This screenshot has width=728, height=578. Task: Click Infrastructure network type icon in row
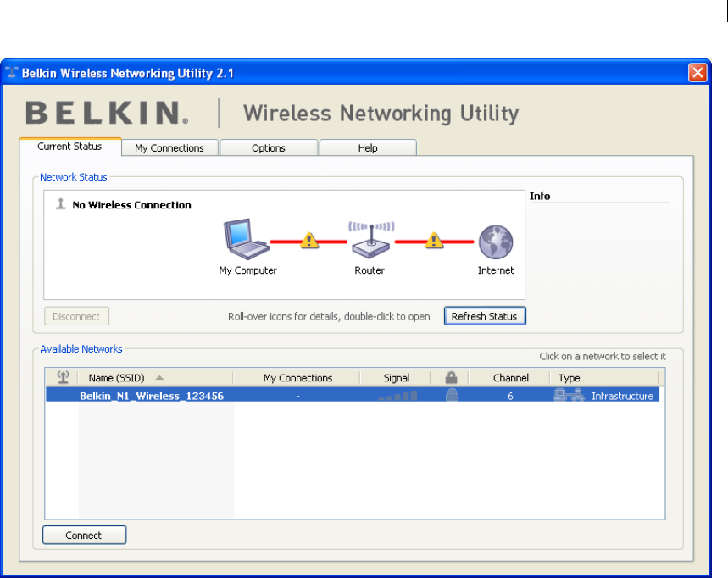(569, 395)
